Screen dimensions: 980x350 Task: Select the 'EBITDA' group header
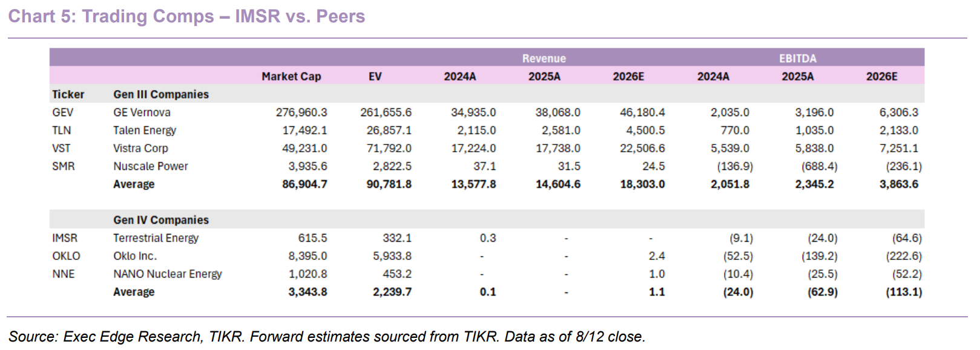tap(798, 59)
